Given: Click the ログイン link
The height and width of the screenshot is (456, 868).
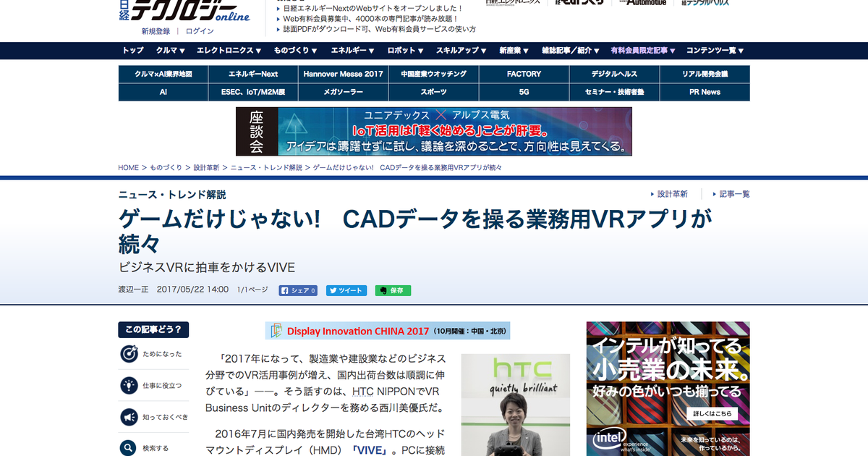Looking at the screenshot, I should point(200,31).
